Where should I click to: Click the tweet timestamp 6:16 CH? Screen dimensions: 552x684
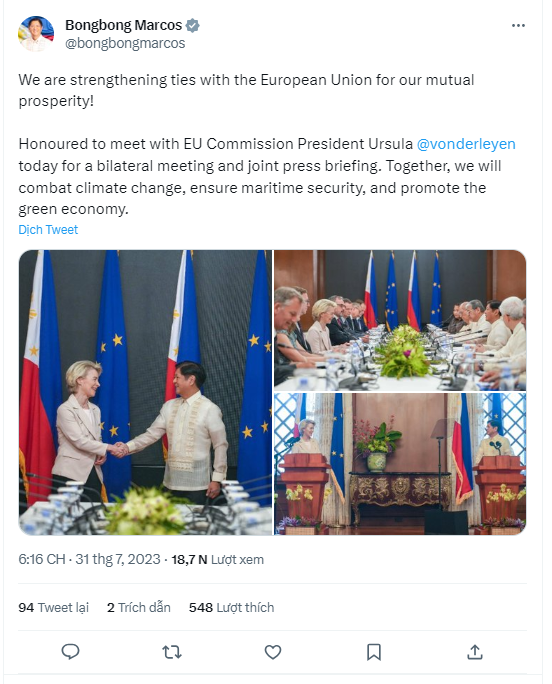(41, 559)
